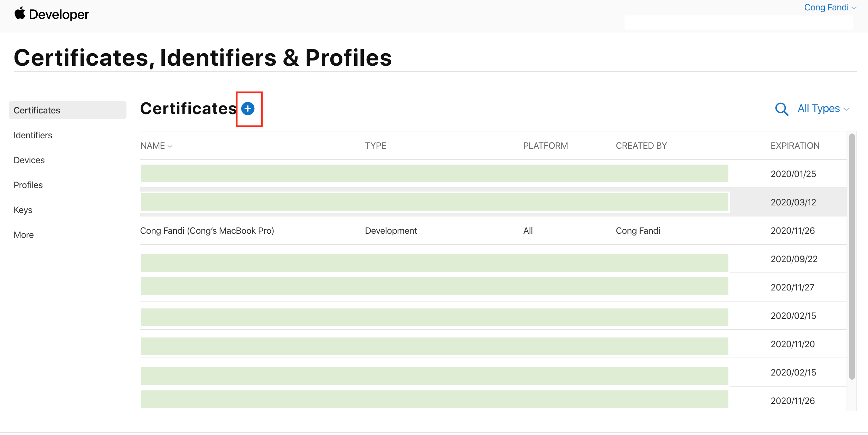Click the certificates list vertical scrollbar
The image size is (868, 435).
(852, 256)
